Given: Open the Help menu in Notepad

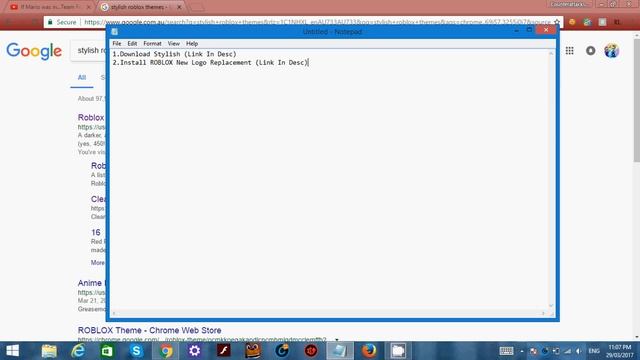Looking at the screenshot, I should pyautogui.click(x=192, y=44).
